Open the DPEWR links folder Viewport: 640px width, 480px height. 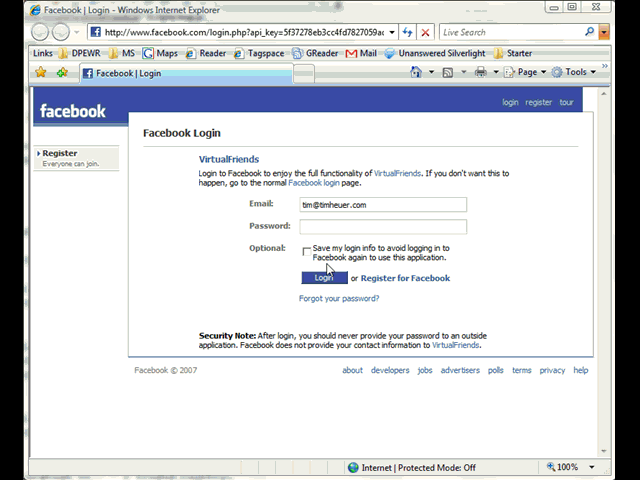tap(80, 53)
